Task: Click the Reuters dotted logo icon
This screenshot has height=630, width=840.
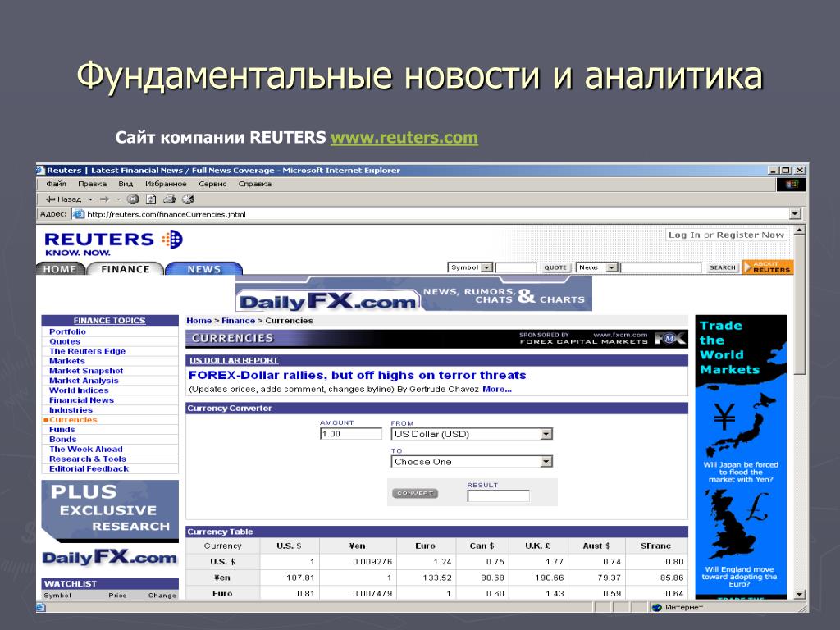Action: [x=172, y=239]
